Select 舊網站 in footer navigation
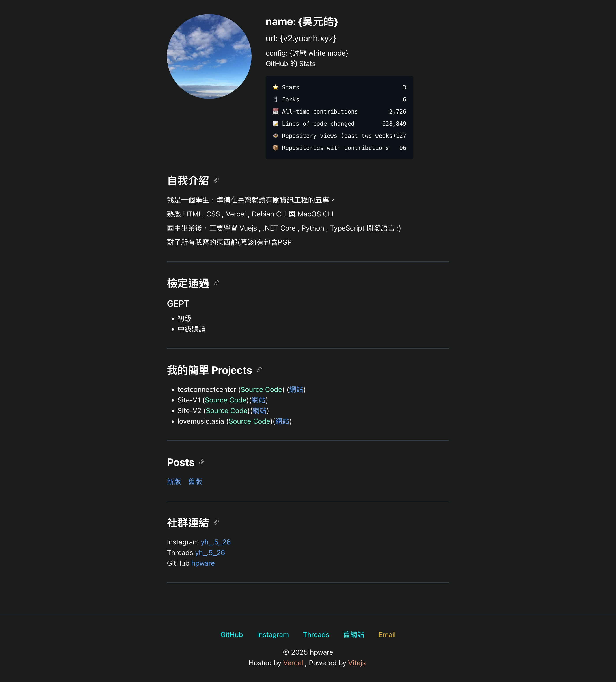616x682 pixels. [354, 635]
